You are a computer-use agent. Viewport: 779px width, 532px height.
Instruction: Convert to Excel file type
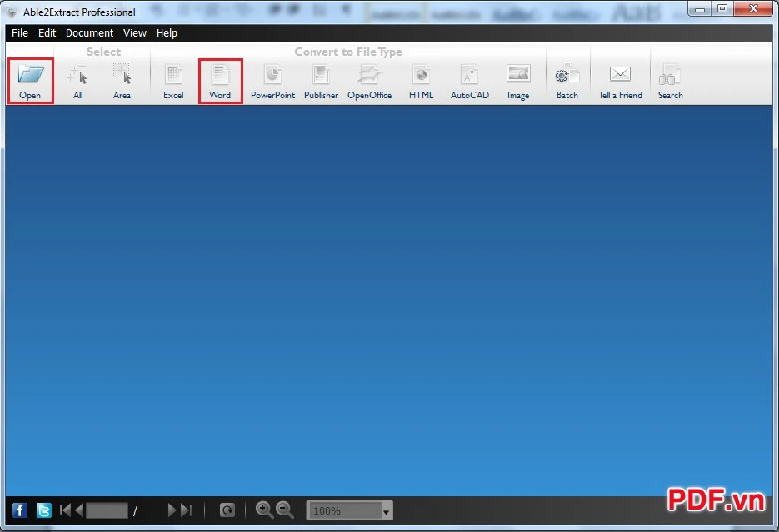tap(173, 81)
